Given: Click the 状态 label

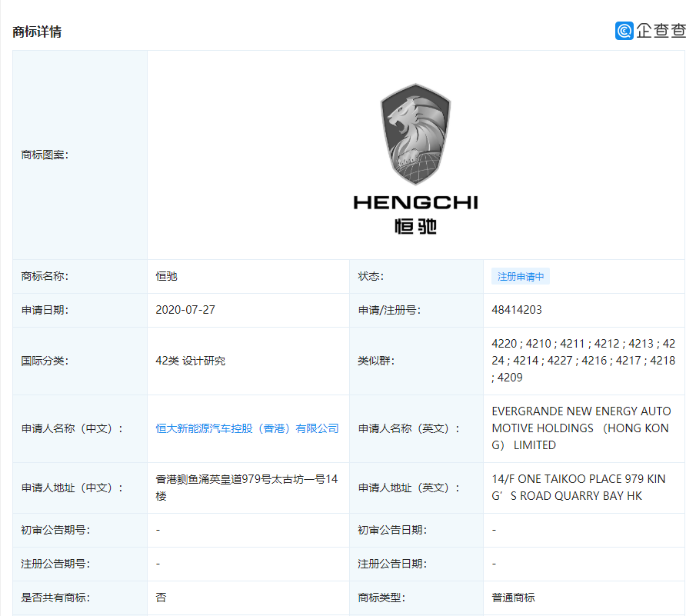Looking at the screenshot, I should coord(371,277).
